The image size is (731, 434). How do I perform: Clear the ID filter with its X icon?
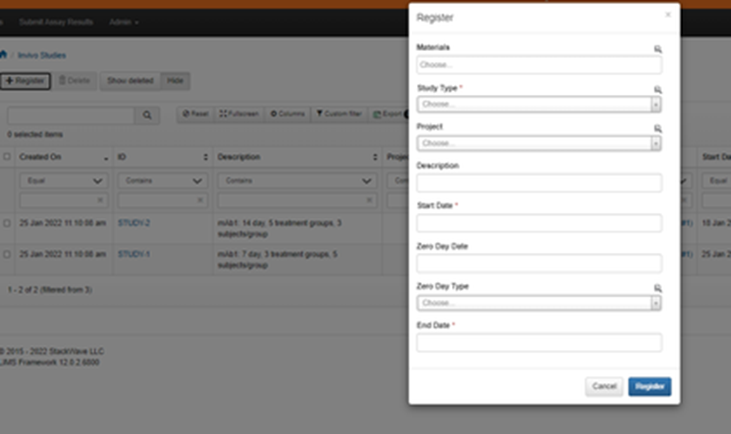[200, 200]
